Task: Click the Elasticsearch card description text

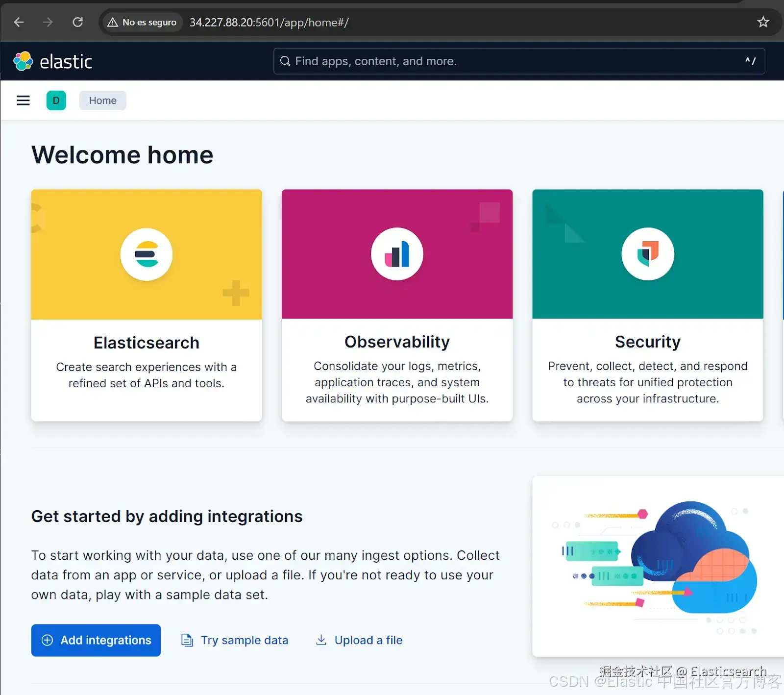Action: coord(147,375)
